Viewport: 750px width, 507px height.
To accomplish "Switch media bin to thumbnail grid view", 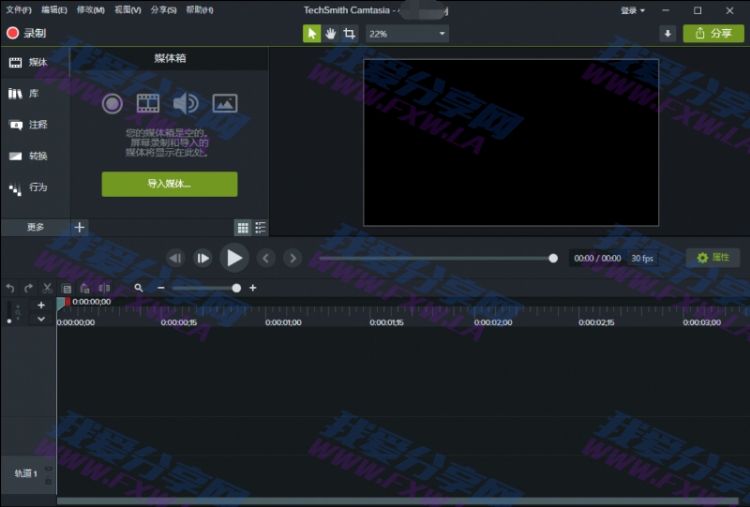I will coord(243,228).
